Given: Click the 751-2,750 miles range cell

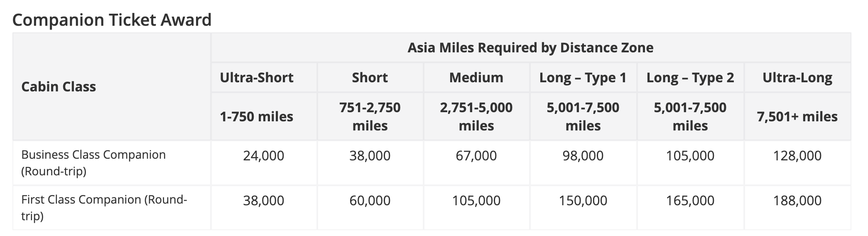Looking at the screenshot, I should (x=370, y=116).
